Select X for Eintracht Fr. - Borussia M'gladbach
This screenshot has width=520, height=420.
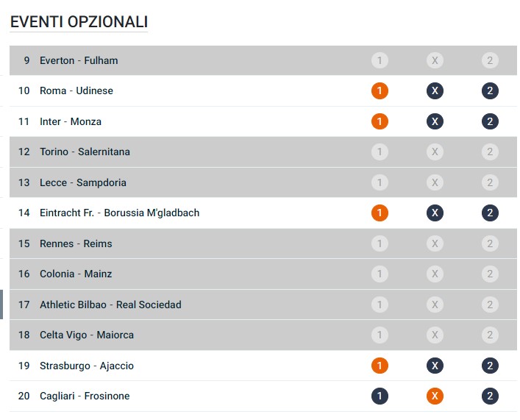click(x=435, y=213)
